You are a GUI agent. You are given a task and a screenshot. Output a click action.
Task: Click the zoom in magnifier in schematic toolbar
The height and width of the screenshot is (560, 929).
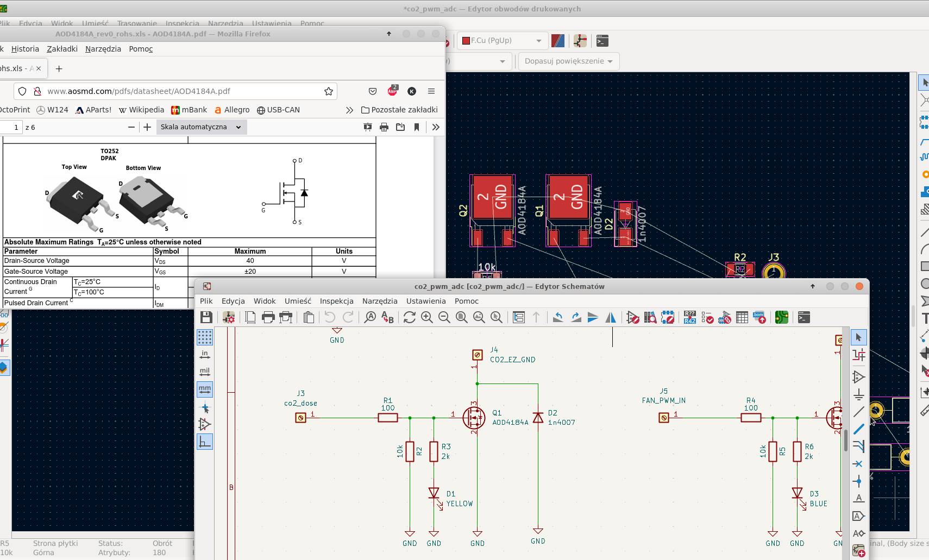coord(427,317)
